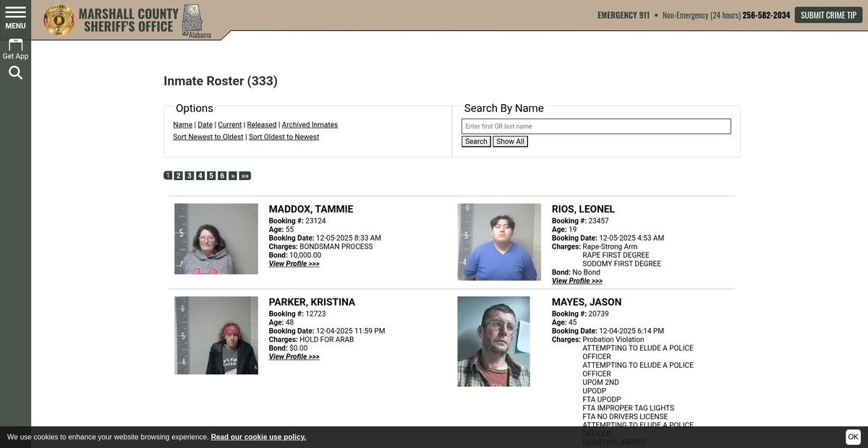Go to roster page 3
This screenshot has height=448, width=868.
(x=190, y=176)
